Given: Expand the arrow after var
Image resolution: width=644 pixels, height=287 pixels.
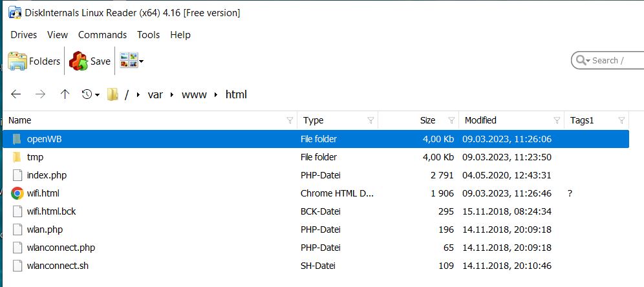Looking at the screenshot, I should coord(172,95).
